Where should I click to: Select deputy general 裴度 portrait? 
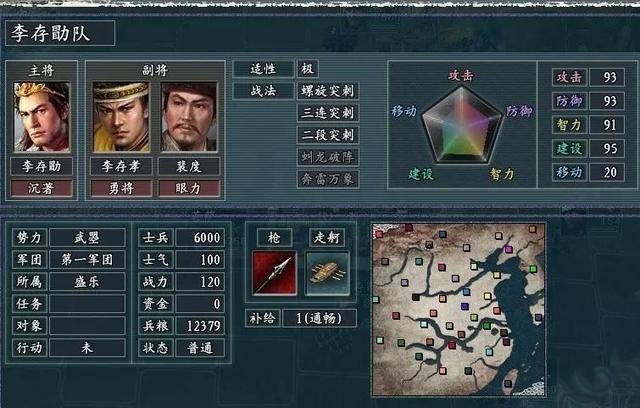[x=189, y=117]
